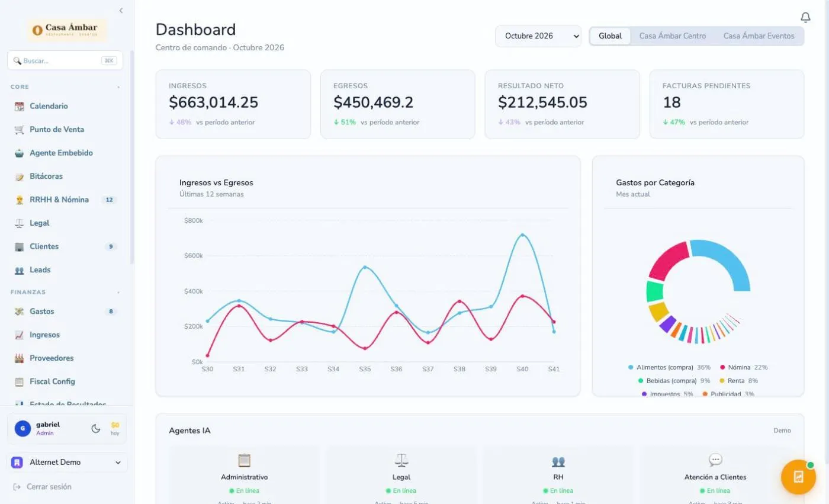Select the Bitácoras notepad icon

[19, 176]
